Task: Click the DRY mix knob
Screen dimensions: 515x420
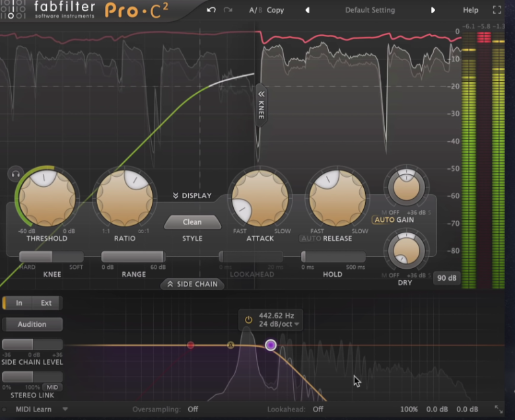Action: (x=407, y=250)
